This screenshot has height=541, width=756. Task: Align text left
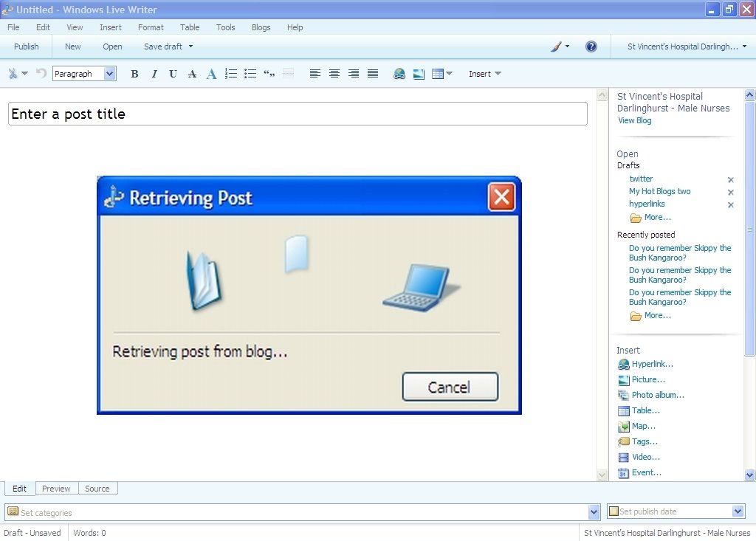coord(315,74)
